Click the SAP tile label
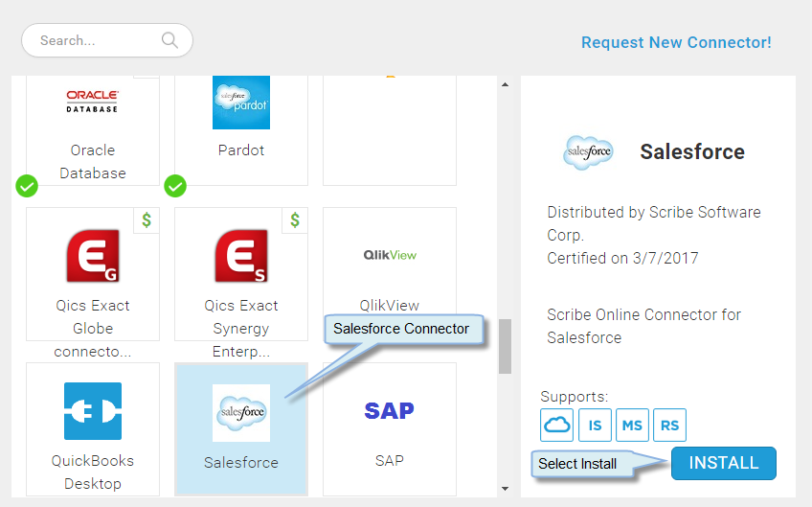Screen dimensions: 812x507 (x=390, y=460)
